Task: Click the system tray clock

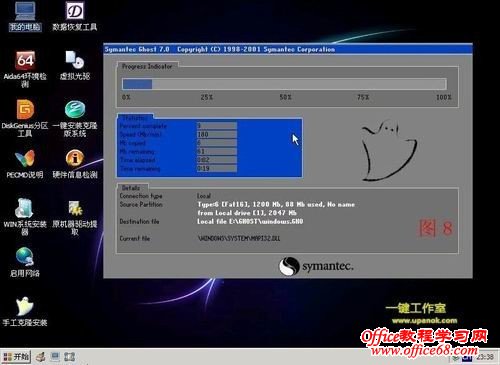Action: click(x=485, y=357)
